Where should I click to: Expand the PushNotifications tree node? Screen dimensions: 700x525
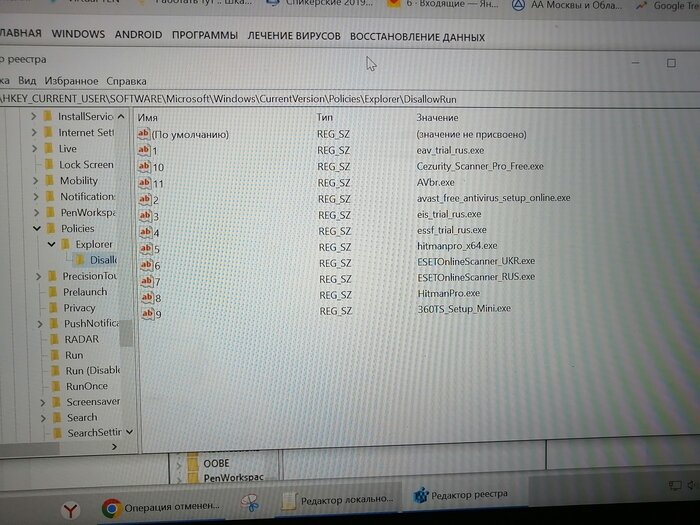(x=40, y=324)
